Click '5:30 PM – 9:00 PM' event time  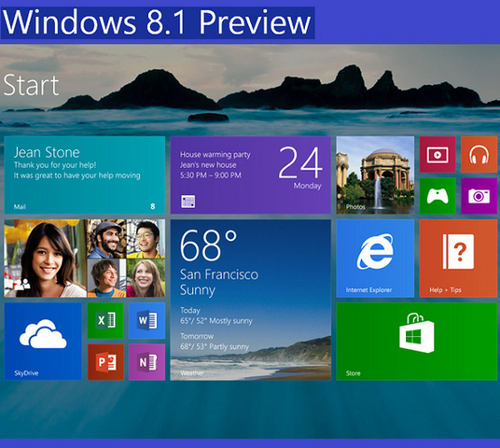click(x=211, y=175)
